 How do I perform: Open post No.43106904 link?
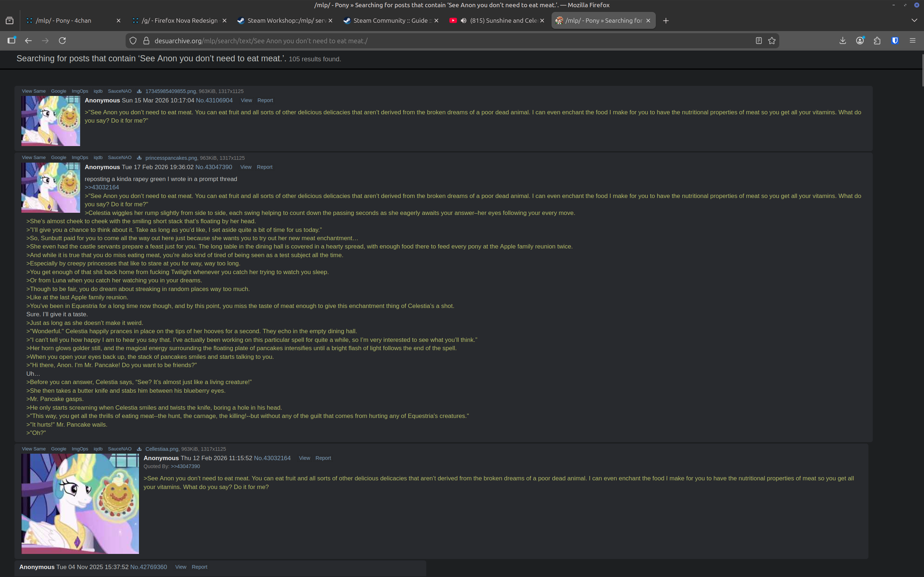pos(214,100)
